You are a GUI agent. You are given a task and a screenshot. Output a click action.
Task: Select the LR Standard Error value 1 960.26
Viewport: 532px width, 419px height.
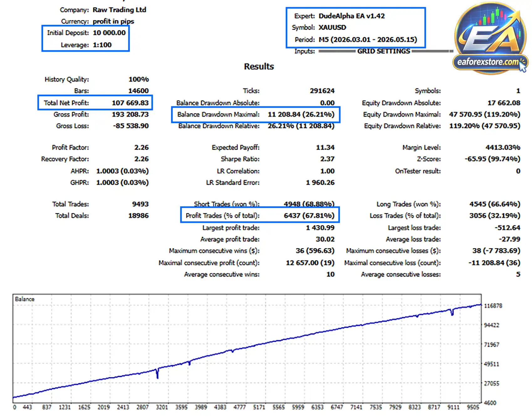point(320,182)
